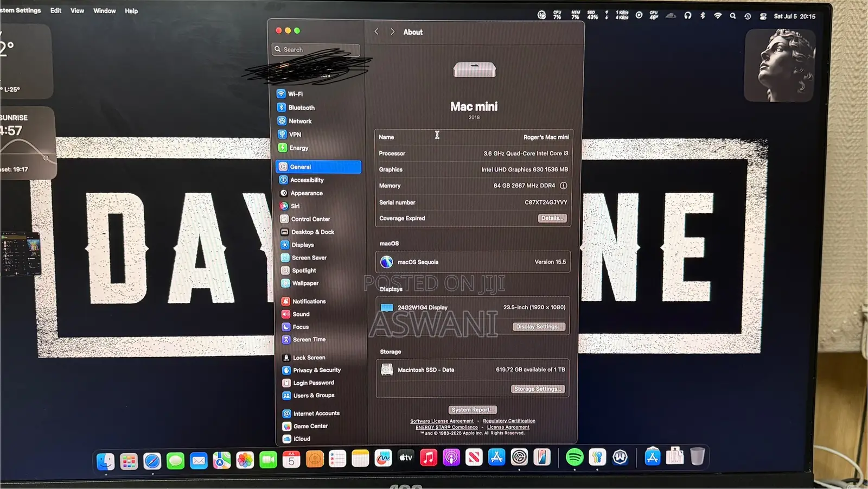This screenshot has width=868, height=489.
Task: Open Display Settings button
Action: [539, 327]
